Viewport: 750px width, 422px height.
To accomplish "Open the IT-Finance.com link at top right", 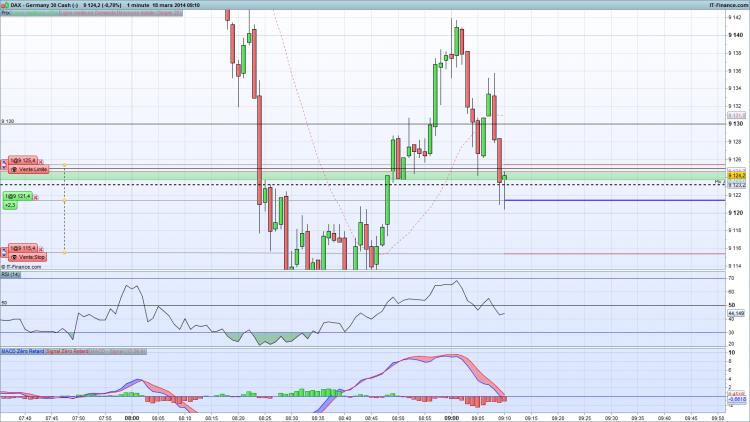I will click(729, 5).
